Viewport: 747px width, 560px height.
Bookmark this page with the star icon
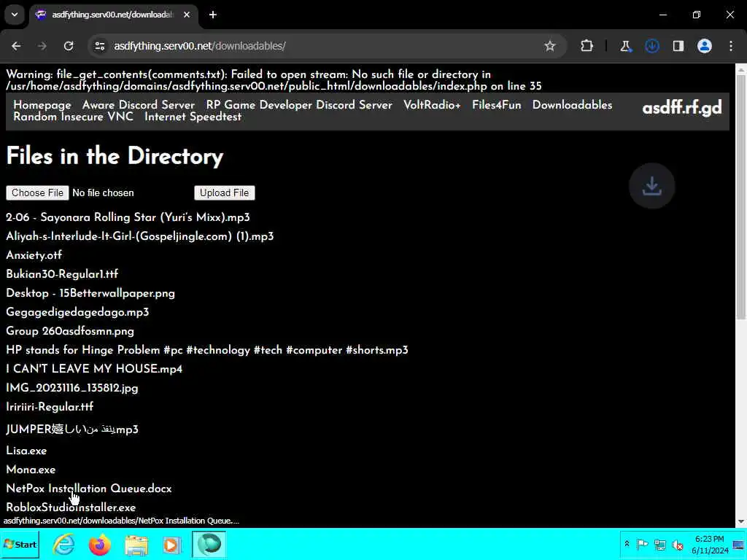coord(550,46)
